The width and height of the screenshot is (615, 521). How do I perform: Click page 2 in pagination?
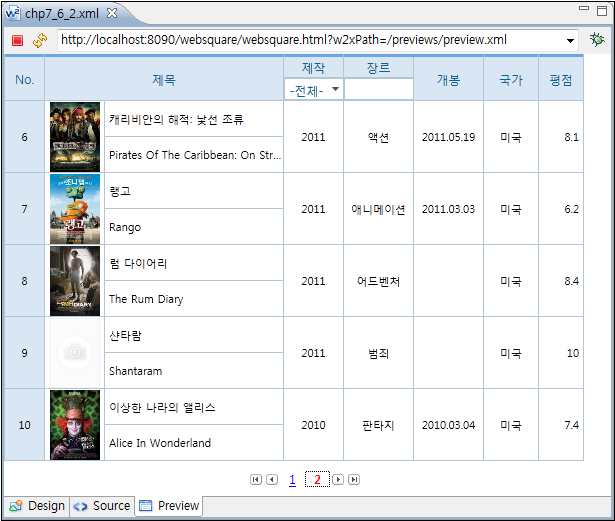(x=317, y=480)
